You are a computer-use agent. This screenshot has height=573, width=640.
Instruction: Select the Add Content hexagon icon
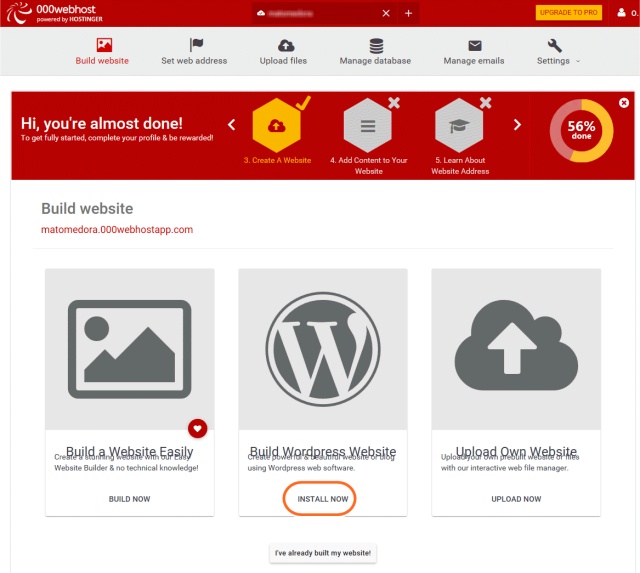point(368,125)
